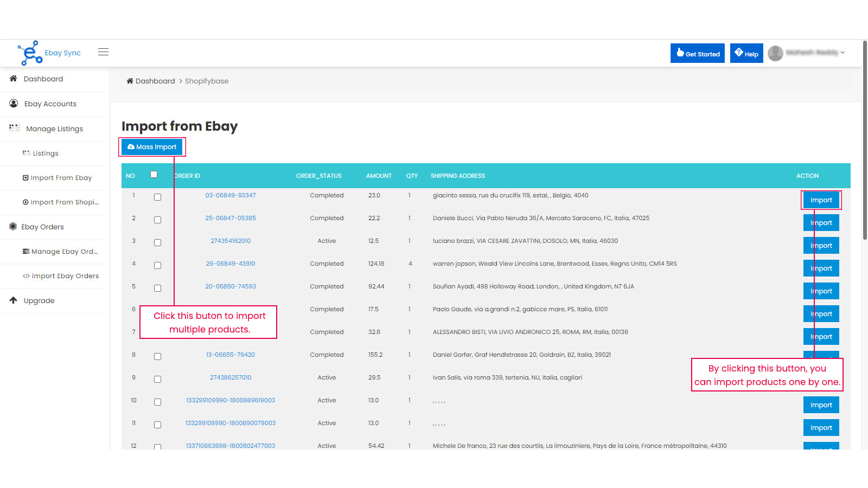Import order 133299109990-1800890079003 row
868x488 pixels.
tap(821, 428)
